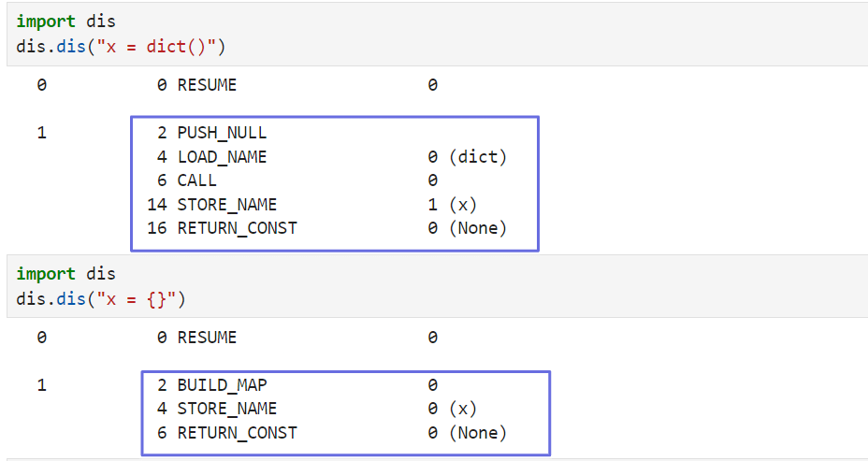868x461 pixels.
Task: Select RESUME in the {} disassembly output
Action: coord(207,338)
